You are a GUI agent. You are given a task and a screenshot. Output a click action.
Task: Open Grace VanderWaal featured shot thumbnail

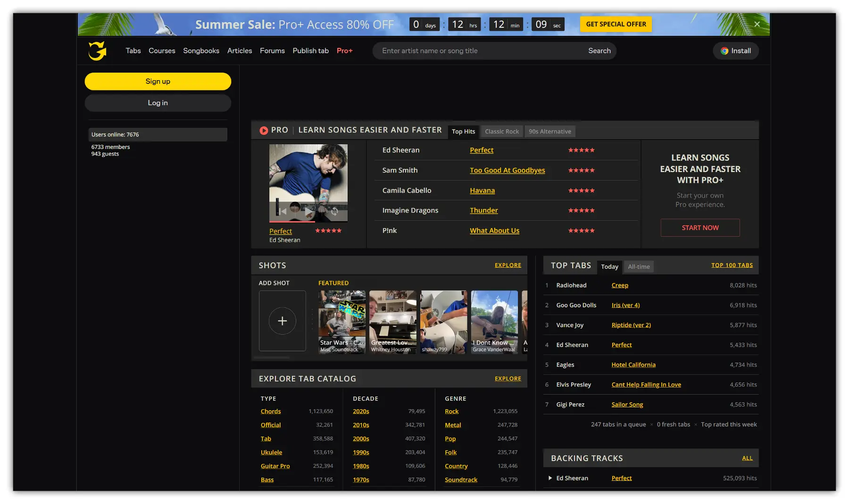(494, 322)
